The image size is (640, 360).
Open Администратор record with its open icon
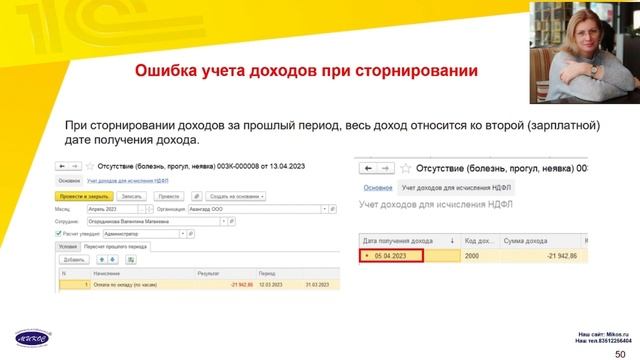(191, 234)
